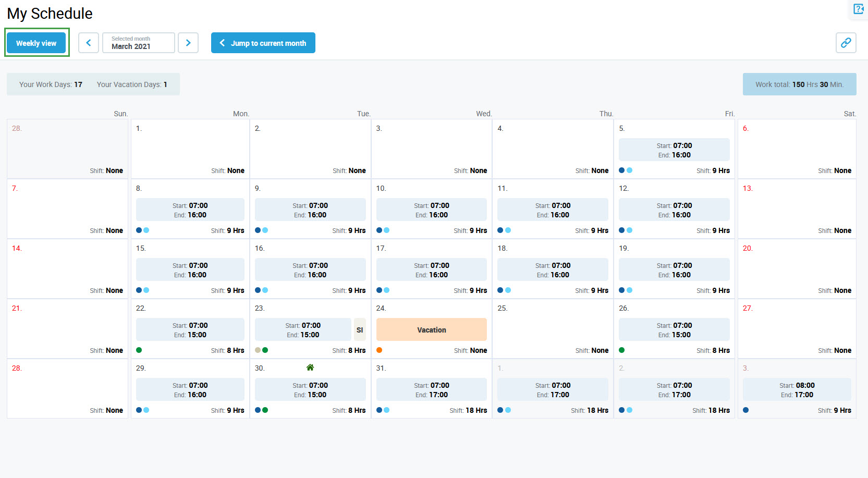Click the copy link icon button

[x=846, y=43]
